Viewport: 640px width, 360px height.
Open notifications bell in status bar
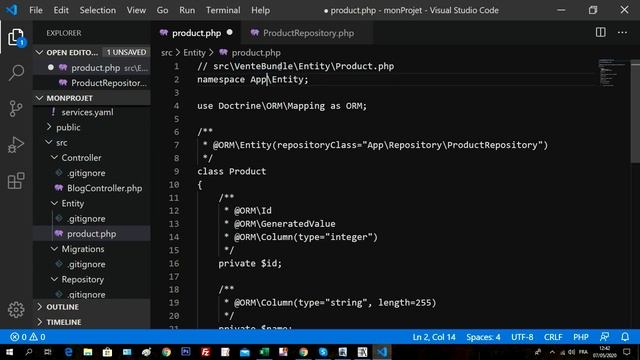click(x=625, y=337)
